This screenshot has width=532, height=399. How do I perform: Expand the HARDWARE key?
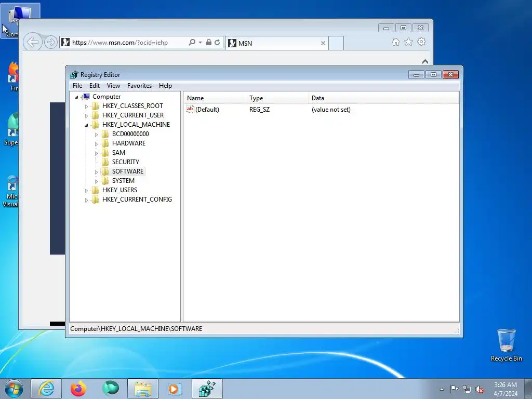pos(96,144)
